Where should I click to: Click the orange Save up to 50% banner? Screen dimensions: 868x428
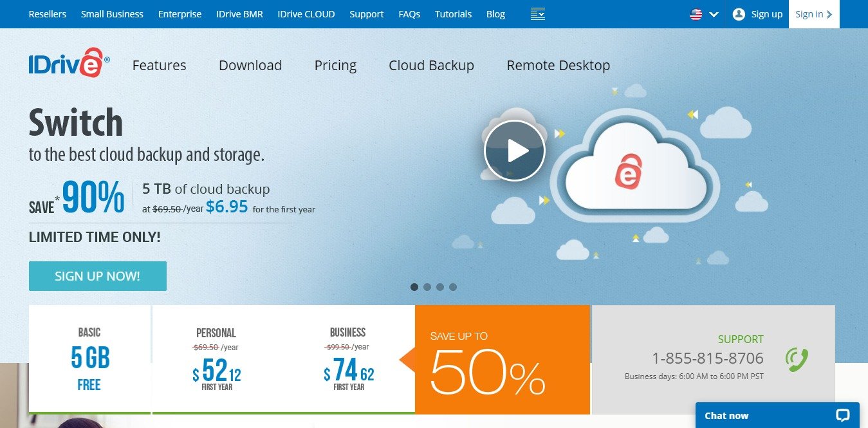point(503,359)
